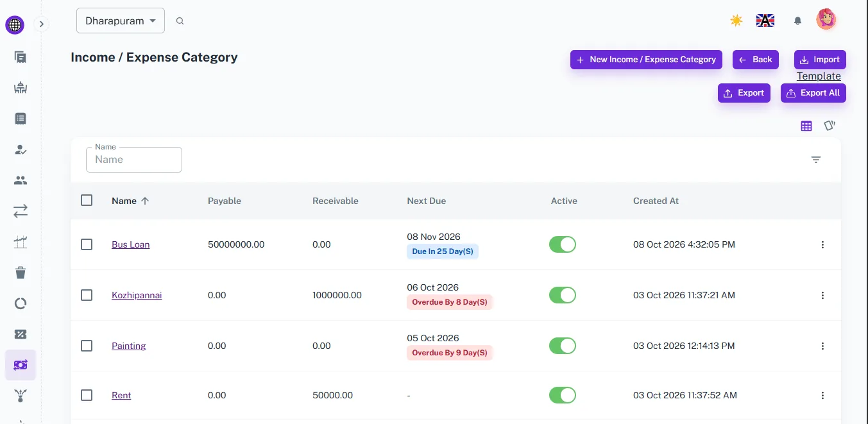The height and width of the screenshot is (424, 868).
Task: Open the transfer arrows sidebar icon
Action: 21,210
